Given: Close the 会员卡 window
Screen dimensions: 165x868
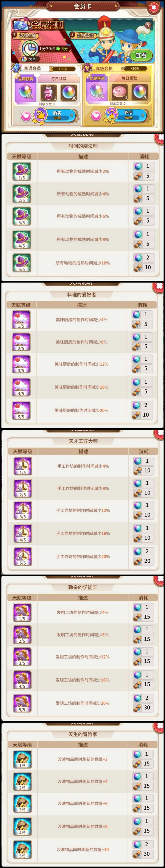Looking at the screenshot, I should tap(154, 7).
